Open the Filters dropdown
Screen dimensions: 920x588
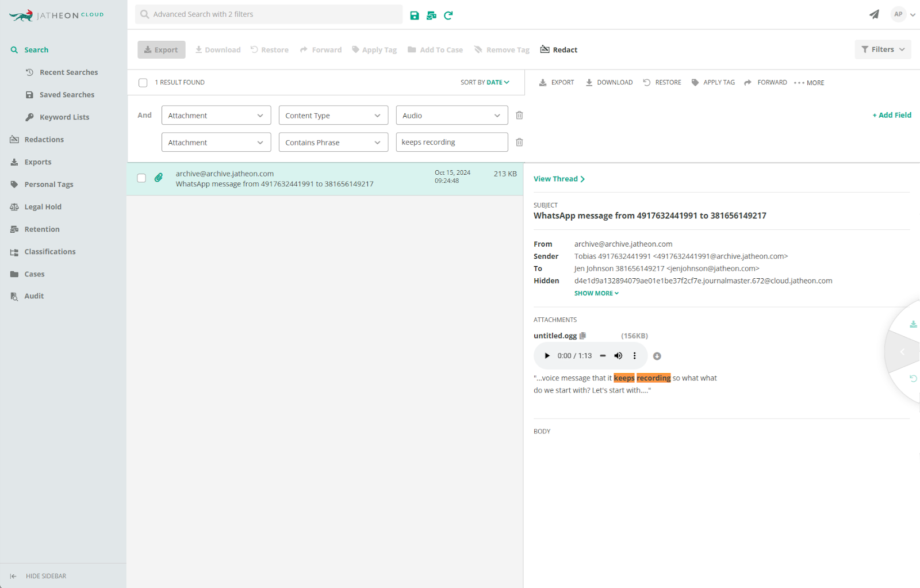pos(883,49)
